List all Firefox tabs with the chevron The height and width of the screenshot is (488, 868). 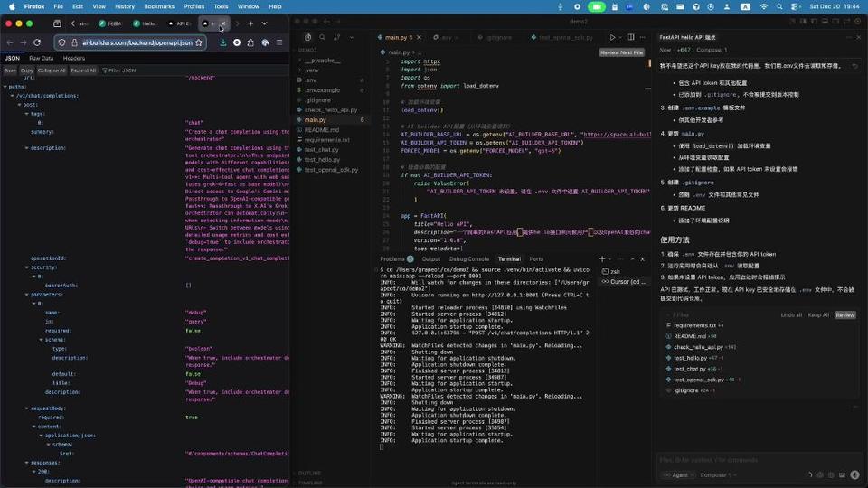(265, 23)
